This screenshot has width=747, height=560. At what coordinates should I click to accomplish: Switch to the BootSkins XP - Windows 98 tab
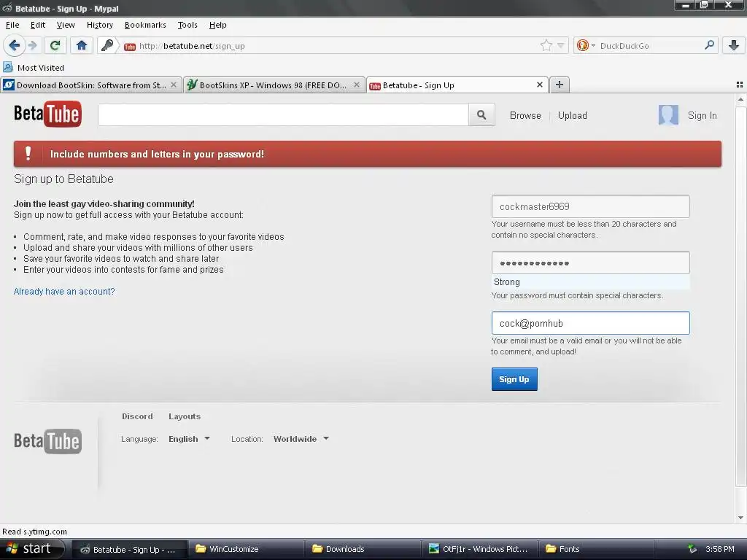pyautogui.click(x=274, y=85)
